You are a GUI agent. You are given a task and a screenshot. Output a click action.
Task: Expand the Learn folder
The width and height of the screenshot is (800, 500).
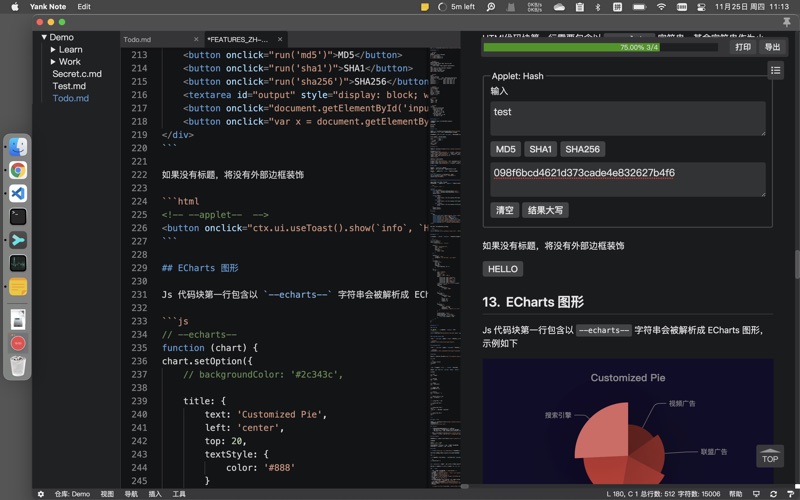tap(54, 49)
